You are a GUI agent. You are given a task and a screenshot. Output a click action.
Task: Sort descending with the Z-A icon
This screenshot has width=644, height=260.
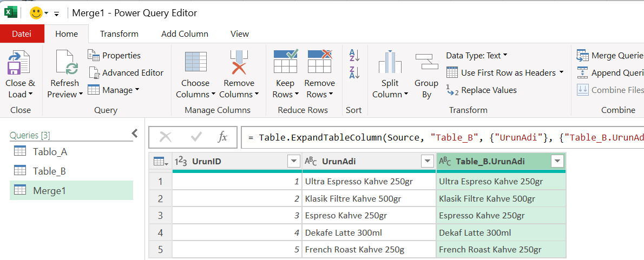click(x=354, y=72)
